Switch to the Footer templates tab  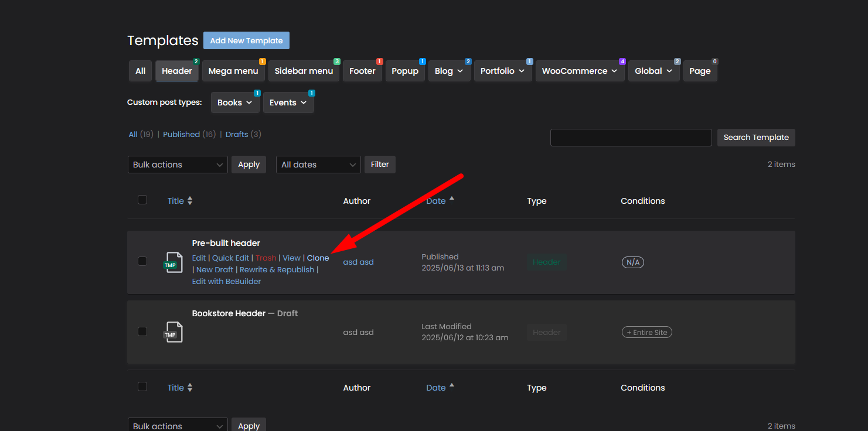362,71
